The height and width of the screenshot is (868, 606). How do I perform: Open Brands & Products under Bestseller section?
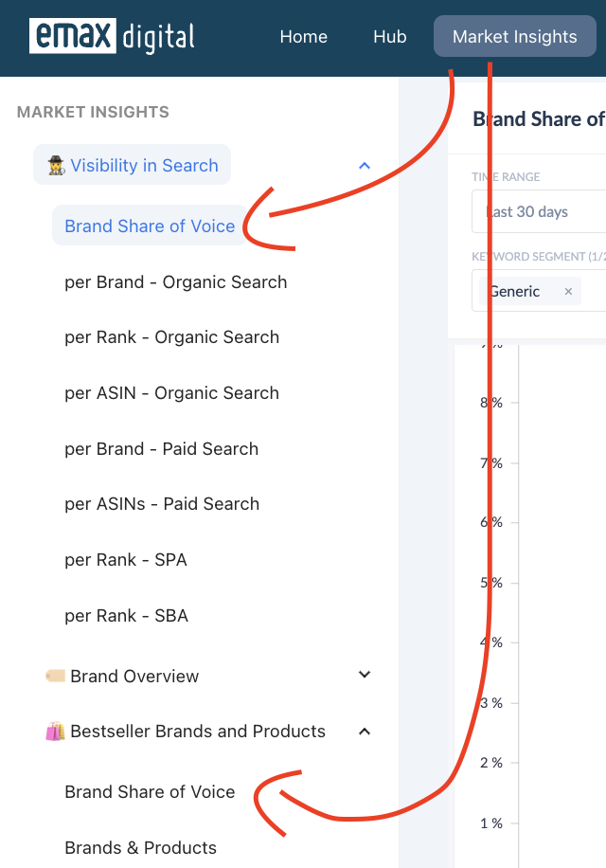coord(140,847)
